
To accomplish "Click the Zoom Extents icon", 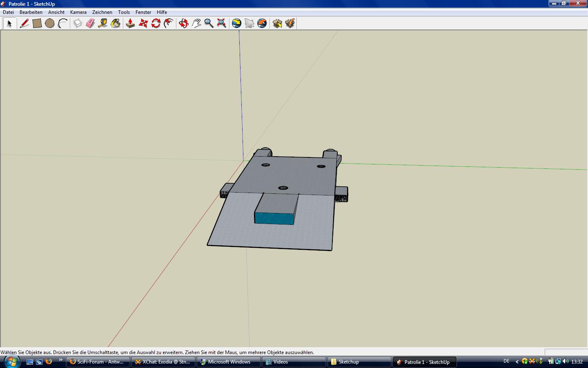I will tap(221, 23).
